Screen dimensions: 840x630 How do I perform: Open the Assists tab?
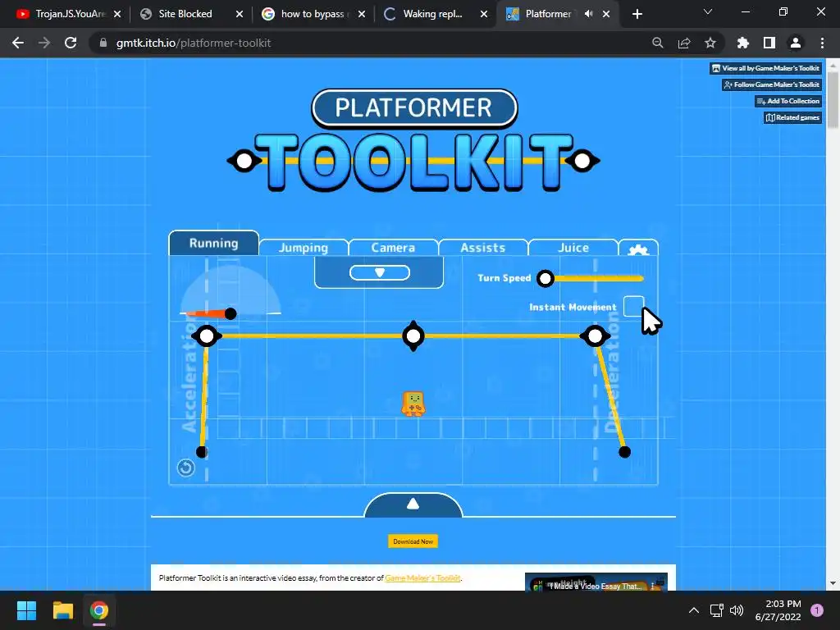coord(482,248)
